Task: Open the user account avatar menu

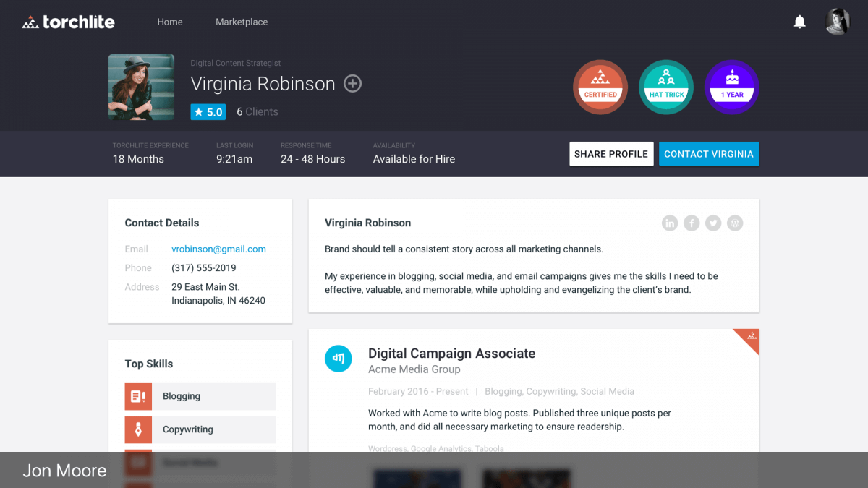Action: click(838, 22)
